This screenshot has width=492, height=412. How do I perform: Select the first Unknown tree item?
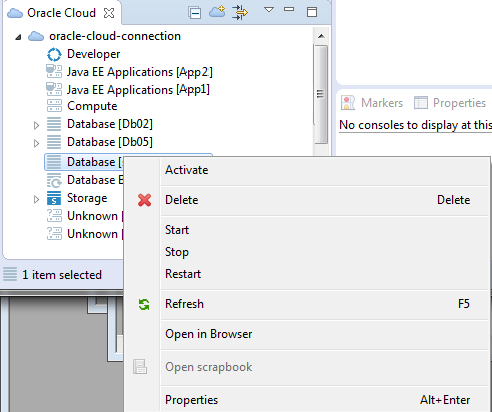point(95,216)
